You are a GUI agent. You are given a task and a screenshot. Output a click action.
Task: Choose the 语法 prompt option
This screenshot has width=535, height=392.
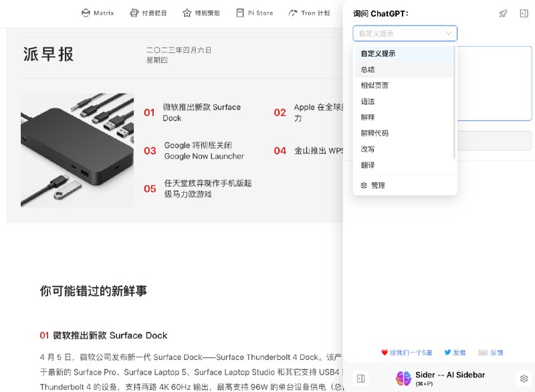coord(404,101)
